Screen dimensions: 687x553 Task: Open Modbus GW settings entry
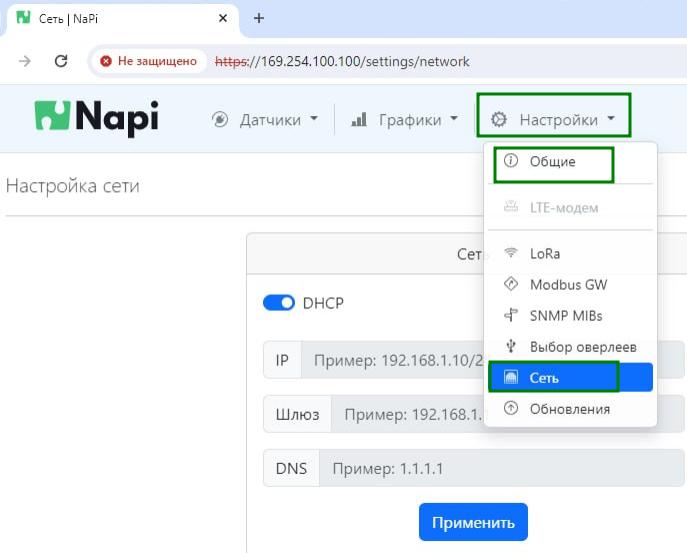(x=570, y=285)
